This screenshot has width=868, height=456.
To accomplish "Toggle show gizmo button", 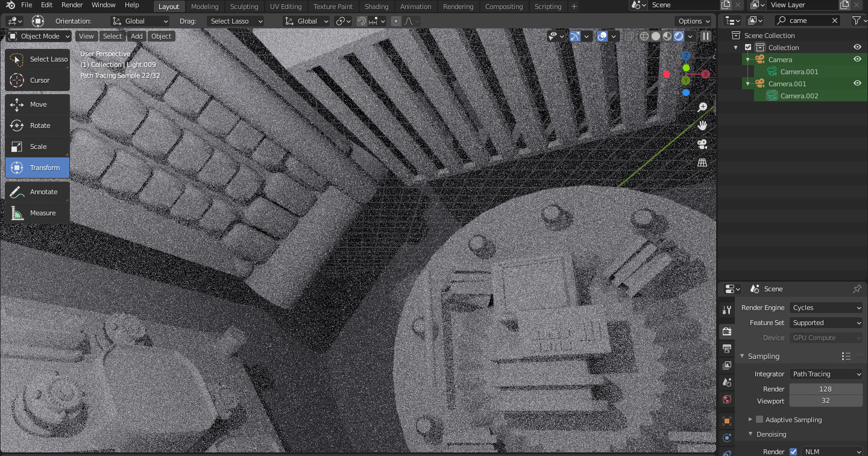I will click(x=575, y=36).
